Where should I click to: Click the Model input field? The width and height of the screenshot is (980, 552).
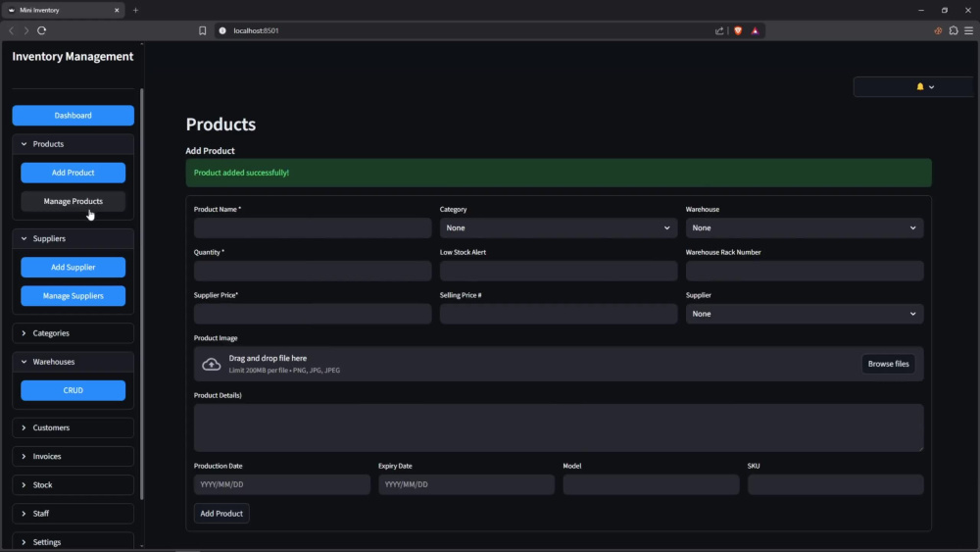[x=651, y=484]
